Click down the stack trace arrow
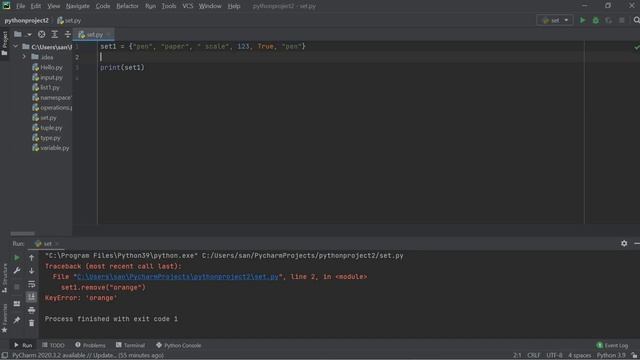640x360 pixels. click(x=31, y=271)
